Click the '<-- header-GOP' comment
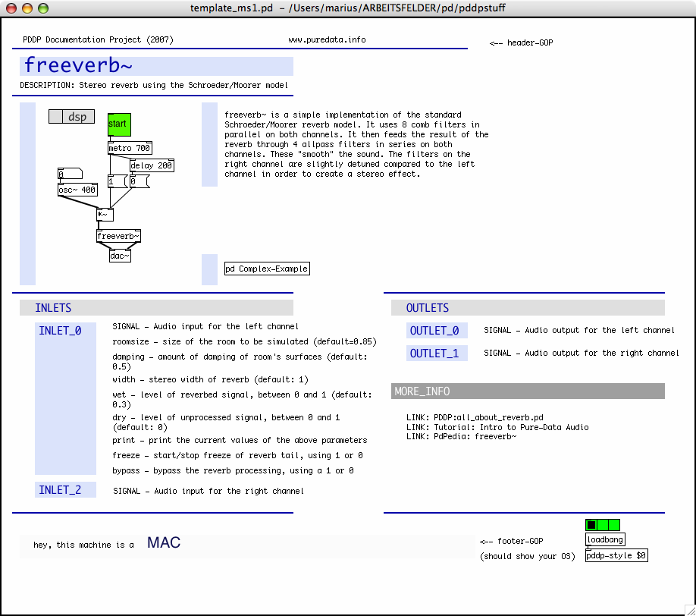Viewport: 696px width, 616px height. [x=521, y=42]
